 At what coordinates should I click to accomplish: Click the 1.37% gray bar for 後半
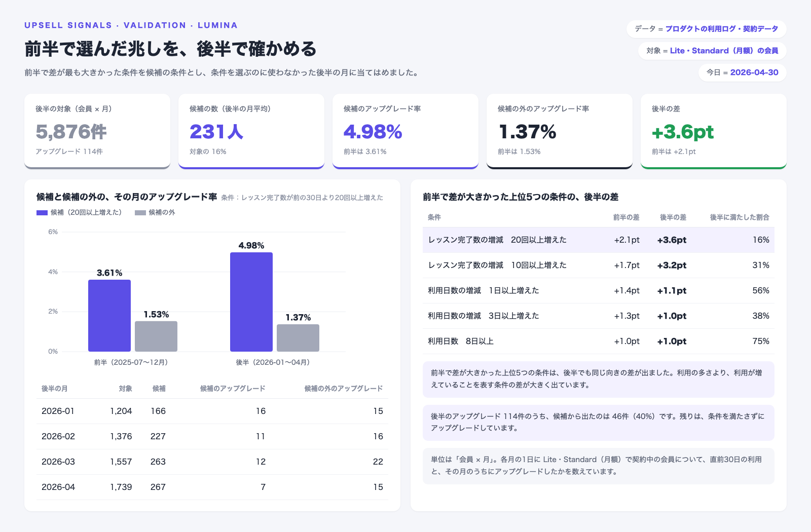298,338
